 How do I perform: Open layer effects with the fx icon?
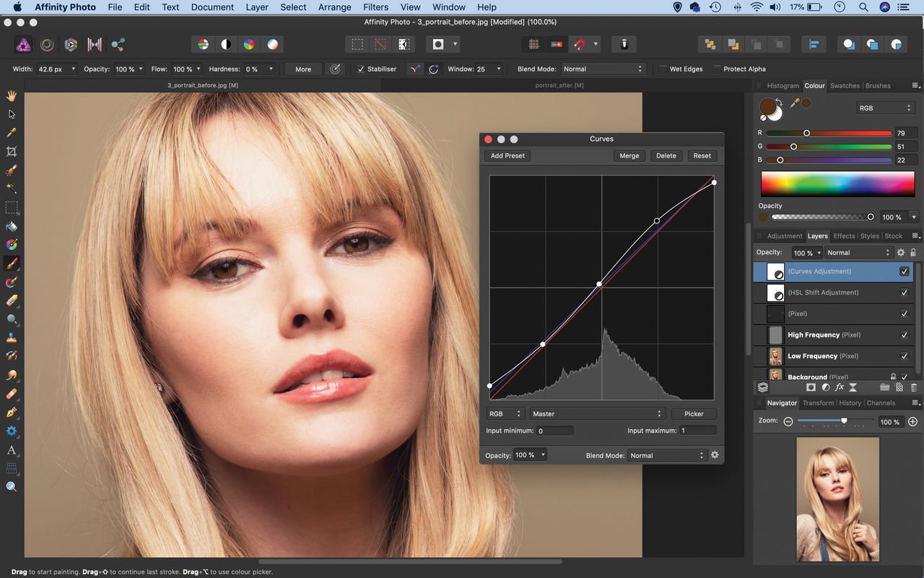[839, 388]
